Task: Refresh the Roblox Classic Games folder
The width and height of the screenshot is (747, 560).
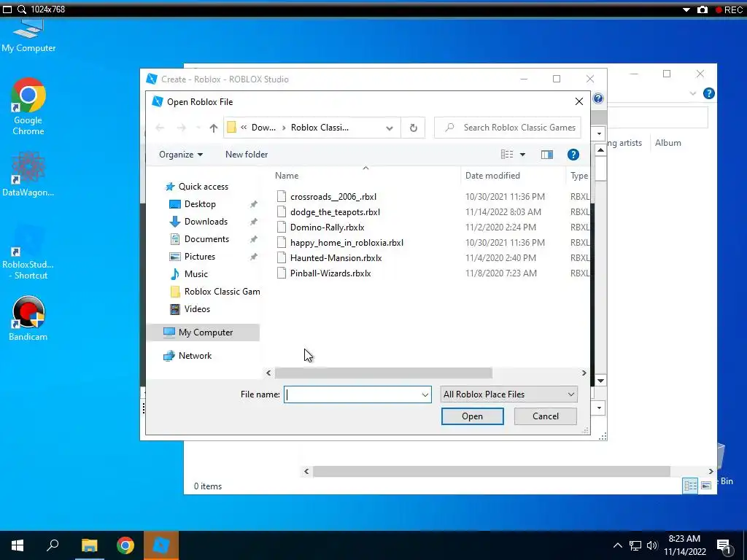Action: pyautogui.click(x=413, y=128)
